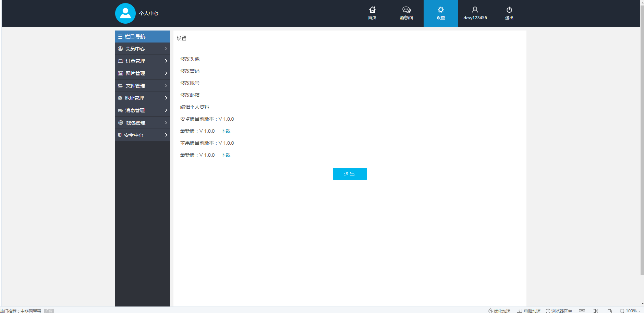Open the messages speech bubble icon
The width and height of the screenshot is (644, 313).
(406, 10)
